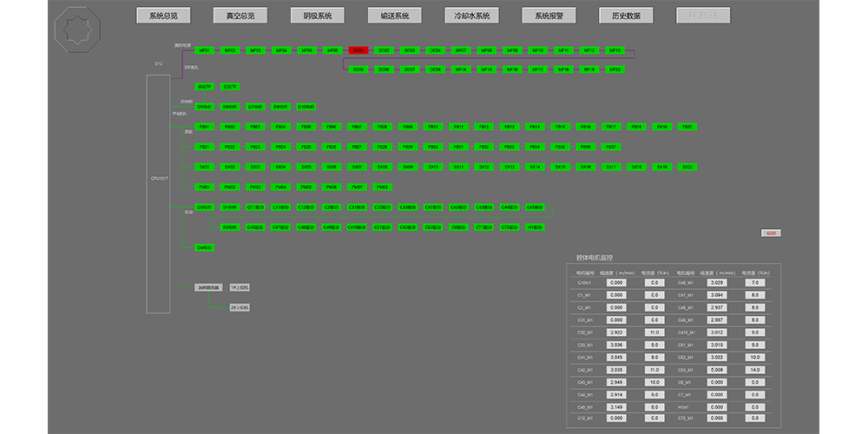Viewport: 868px width, 434px height.
Task: Select the PM04 node
Action: click(x=280, y=187)
